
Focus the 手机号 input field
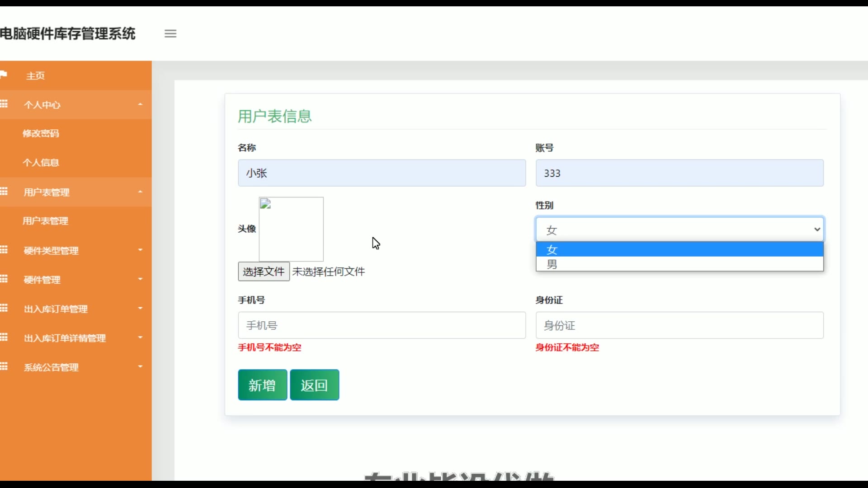382,325
